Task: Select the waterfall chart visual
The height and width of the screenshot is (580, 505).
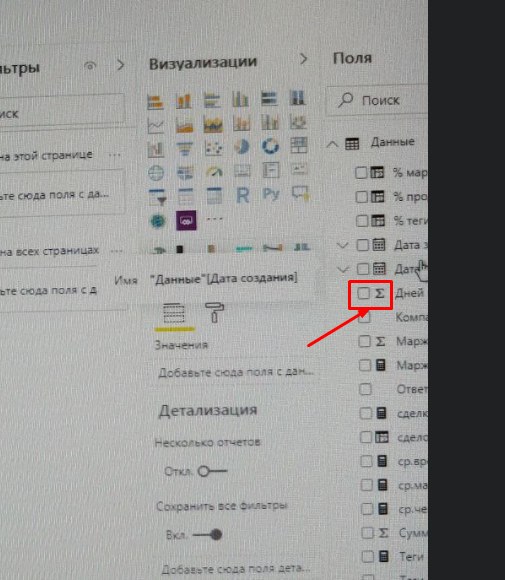Action: pyautogui.click(x=156, y=149)
